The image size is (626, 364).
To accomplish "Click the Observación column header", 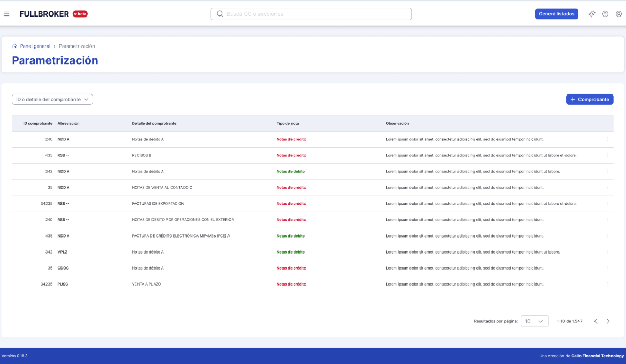I will pos(397,123).
